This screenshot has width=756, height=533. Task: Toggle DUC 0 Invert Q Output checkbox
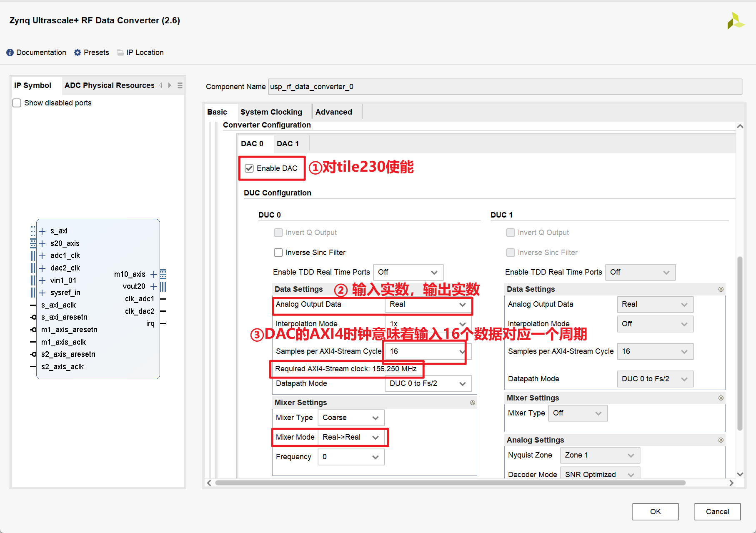pos(278,233)
